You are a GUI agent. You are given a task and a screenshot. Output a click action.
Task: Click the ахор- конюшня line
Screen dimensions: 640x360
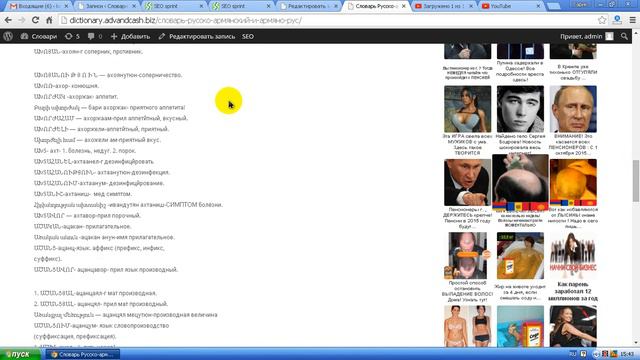tap(66, 86)
